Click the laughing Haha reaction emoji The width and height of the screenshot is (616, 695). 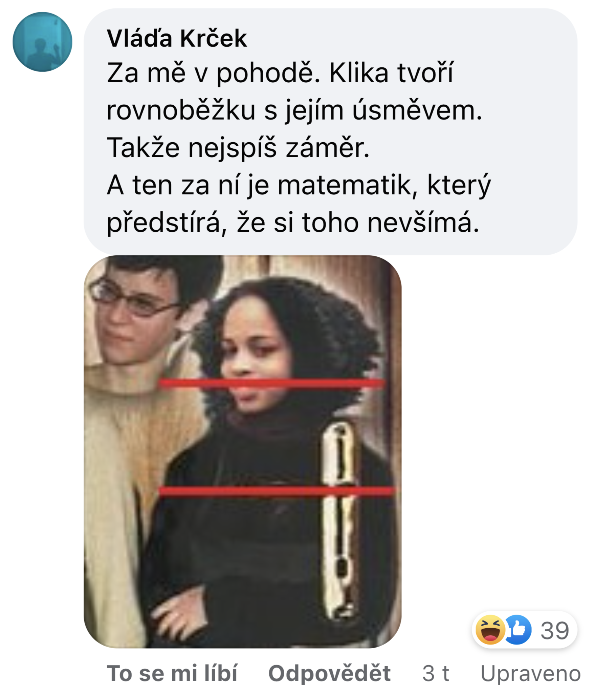[490, 629]
